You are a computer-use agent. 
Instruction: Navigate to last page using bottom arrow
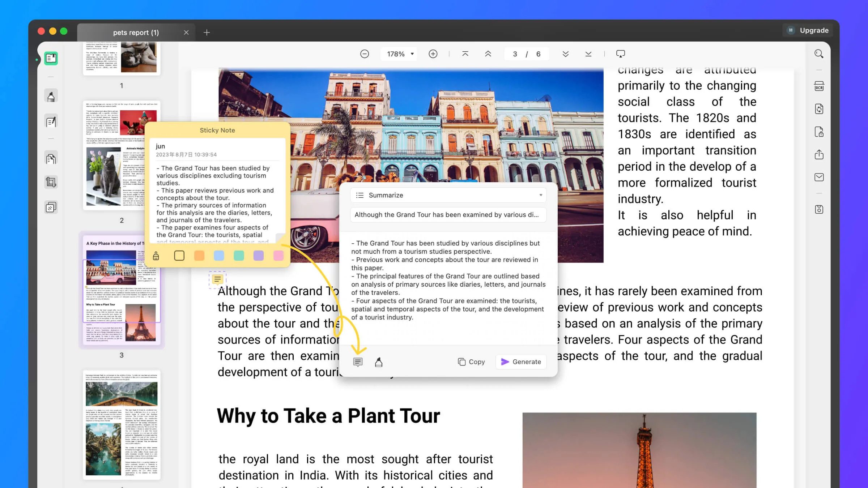click(588, 54)
